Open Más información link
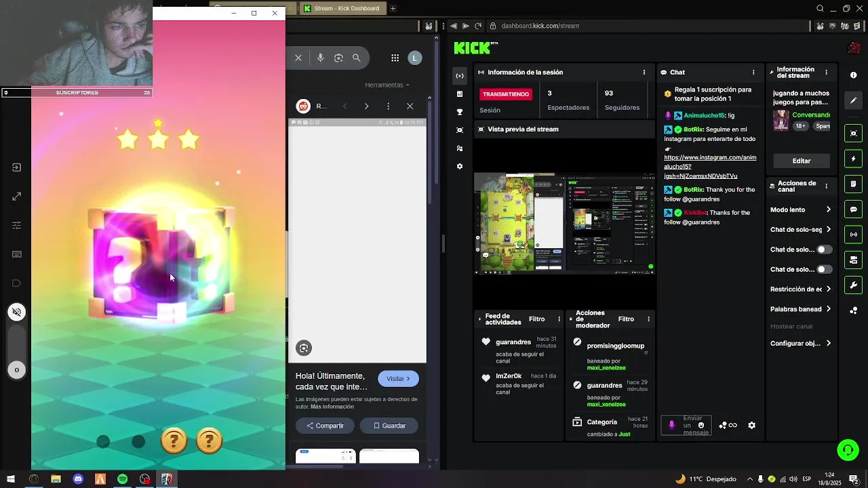868x488 pixels. point(332,407)
